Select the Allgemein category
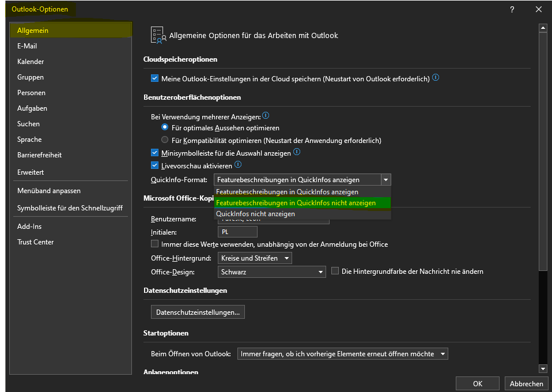 (71, 31)
